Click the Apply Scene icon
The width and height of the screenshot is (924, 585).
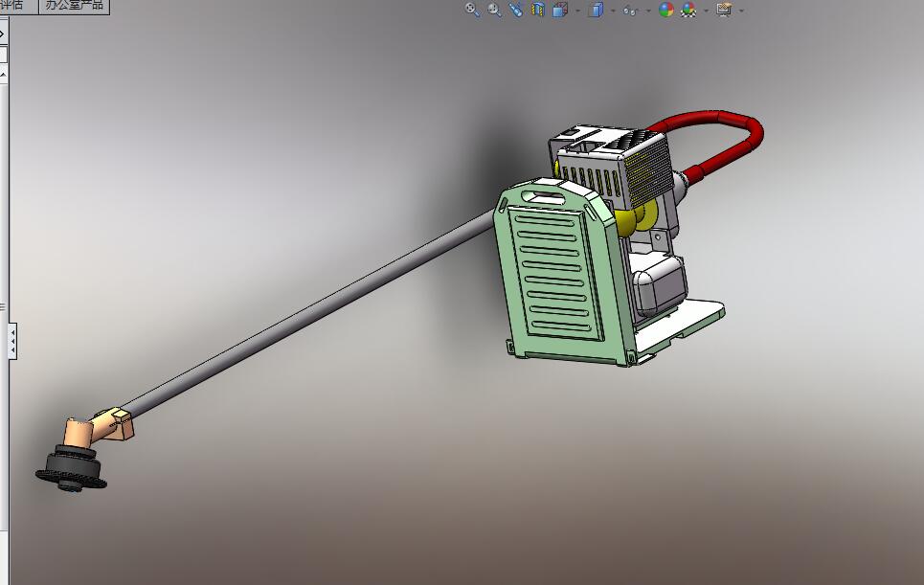tap(688, 10)
